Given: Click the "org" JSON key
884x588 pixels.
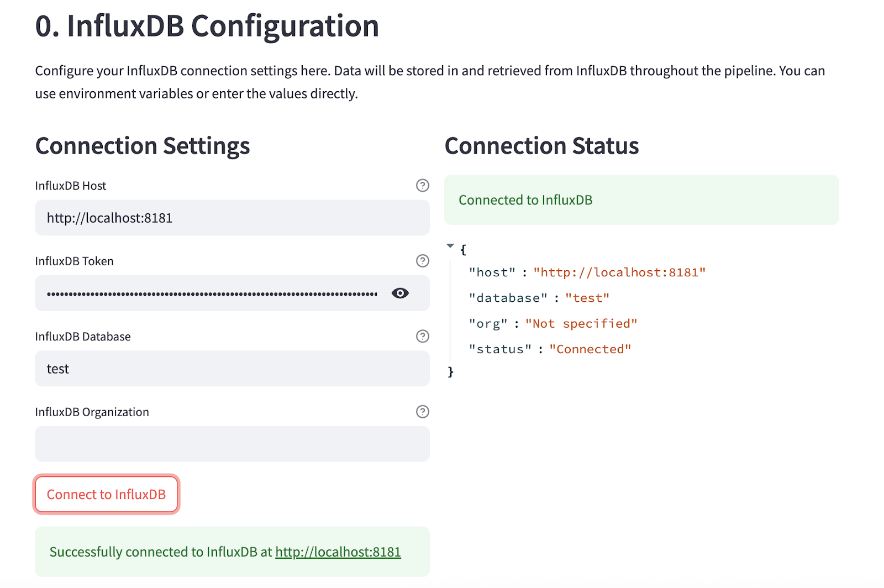Looking at the screenshot, I should click(488, 324).
